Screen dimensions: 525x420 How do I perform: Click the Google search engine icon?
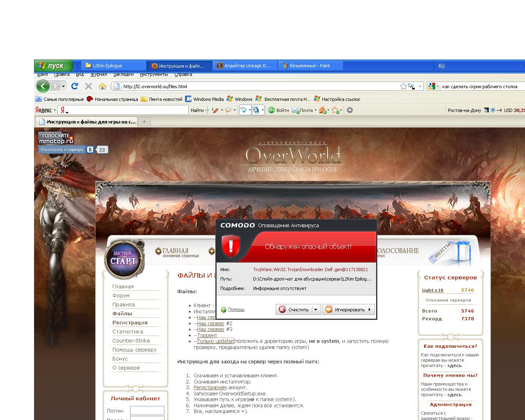point(431,86)
